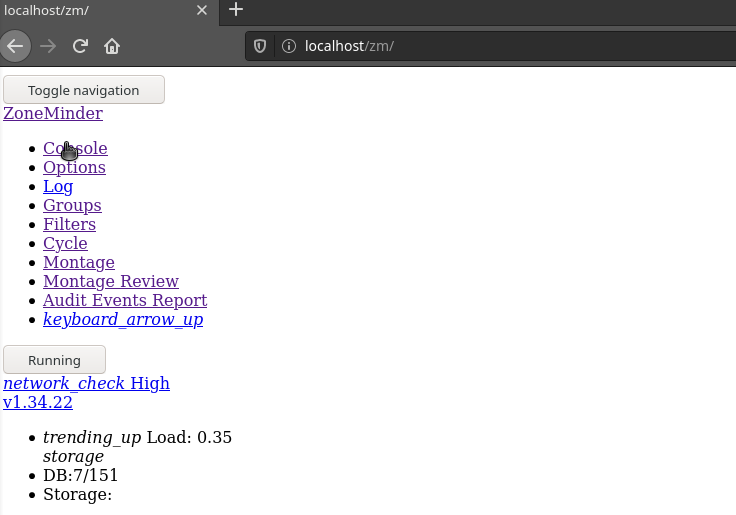736x515 pixels.
Task: Open the Console link
Action: tap(75, 148)
